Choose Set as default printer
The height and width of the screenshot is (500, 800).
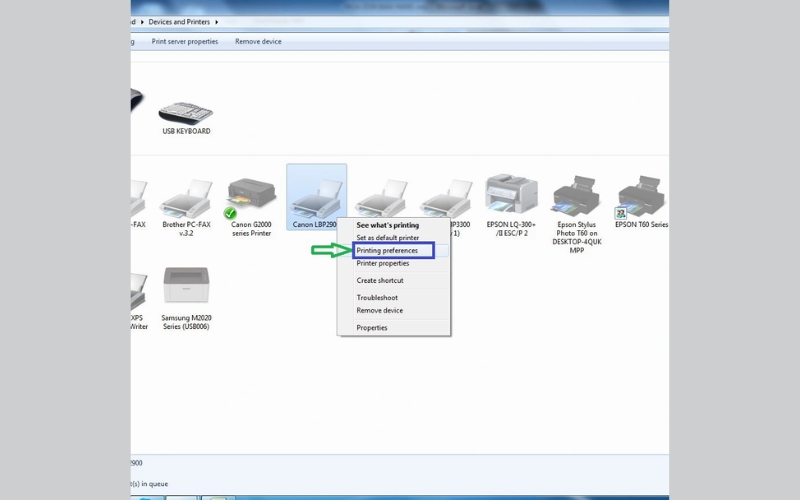coord(388,238)
